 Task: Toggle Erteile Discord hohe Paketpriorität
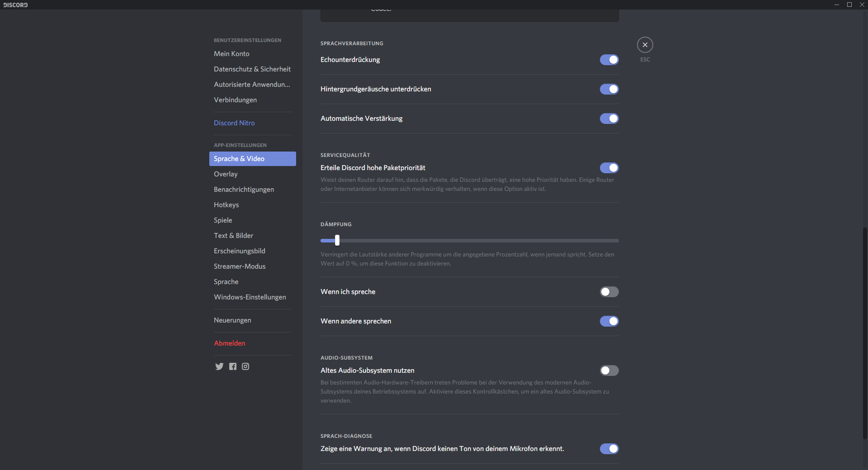point(609,168)
